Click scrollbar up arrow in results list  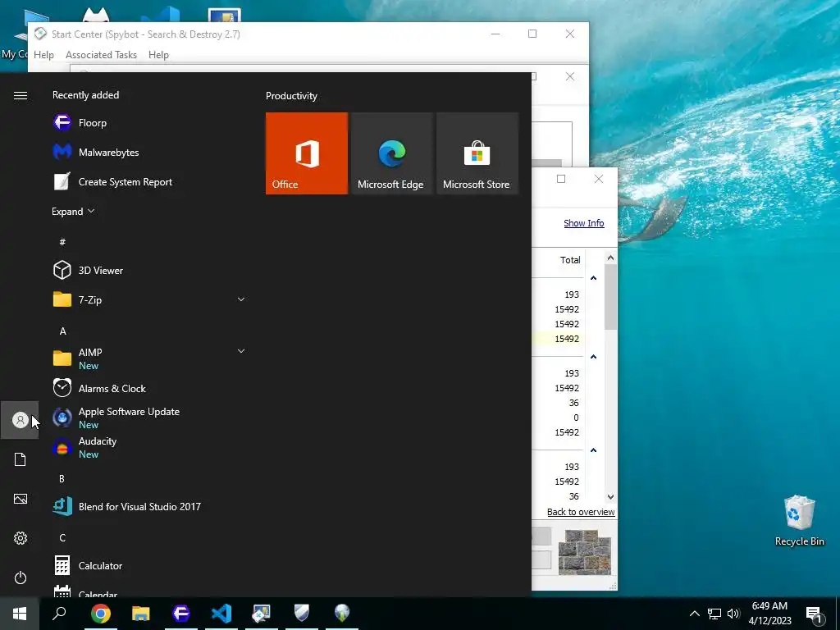[610, 258]
